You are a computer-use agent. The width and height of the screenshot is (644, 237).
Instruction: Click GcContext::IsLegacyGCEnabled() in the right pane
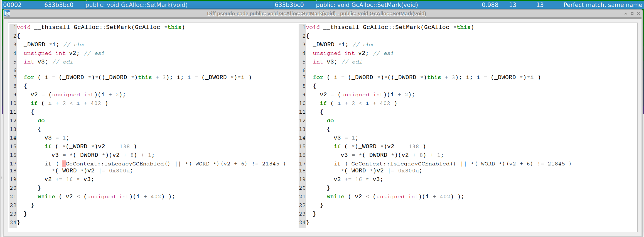coord(403,164)
